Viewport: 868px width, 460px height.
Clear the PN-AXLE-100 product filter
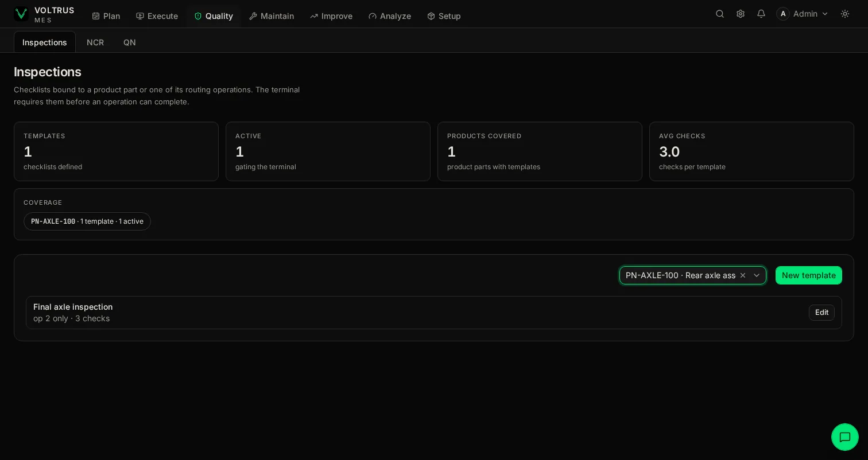tap(743, 275)
